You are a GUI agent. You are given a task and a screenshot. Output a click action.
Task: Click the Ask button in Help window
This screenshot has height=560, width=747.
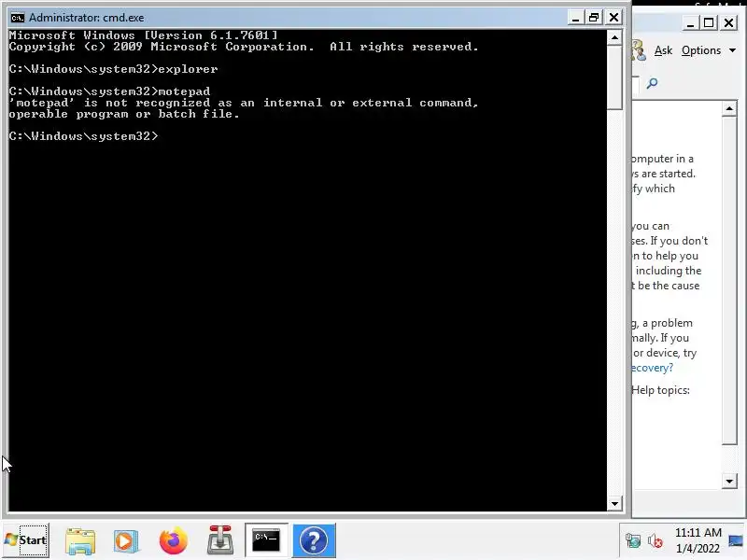(663, 50)
